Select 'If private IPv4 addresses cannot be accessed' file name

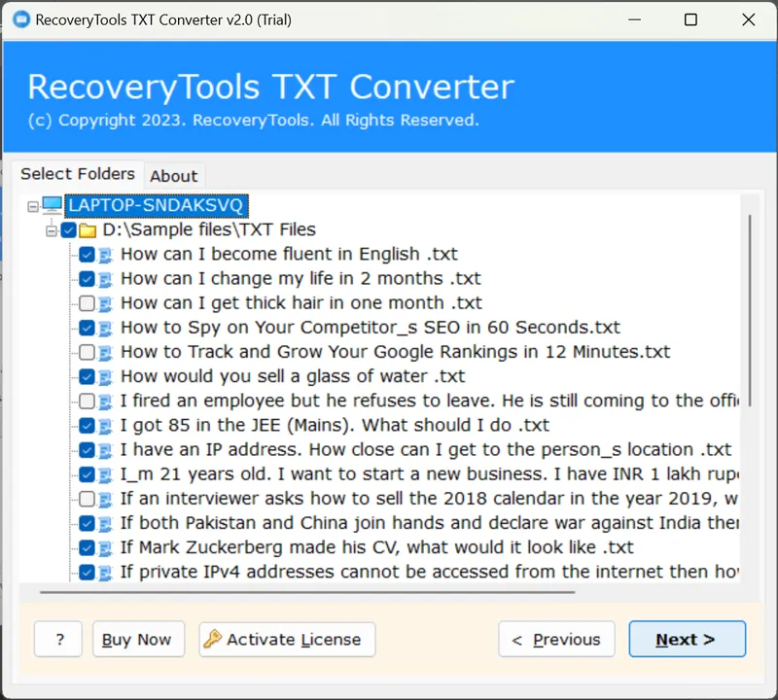pyautogui.click(x=430, y=572)
